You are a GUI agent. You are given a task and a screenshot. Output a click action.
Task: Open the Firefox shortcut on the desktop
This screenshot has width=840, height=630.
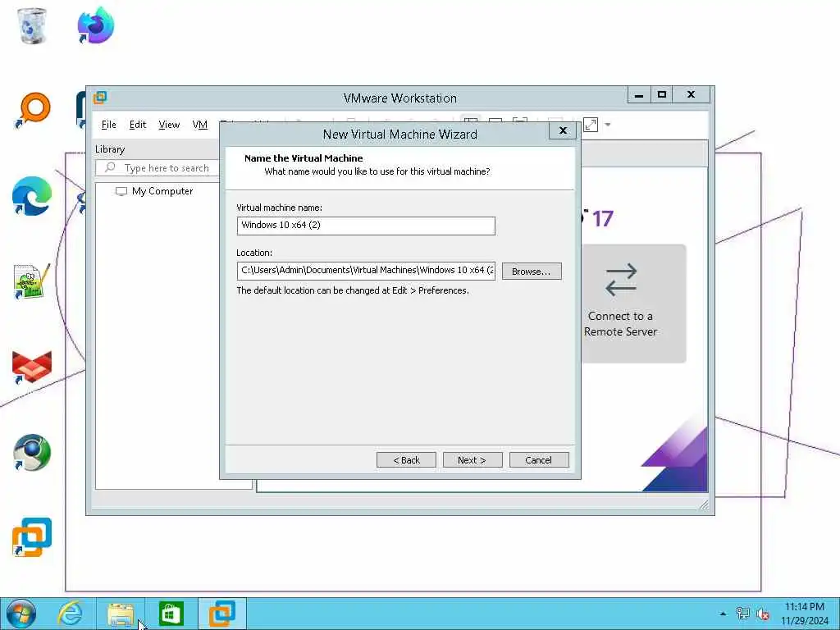tap(95, 25)
